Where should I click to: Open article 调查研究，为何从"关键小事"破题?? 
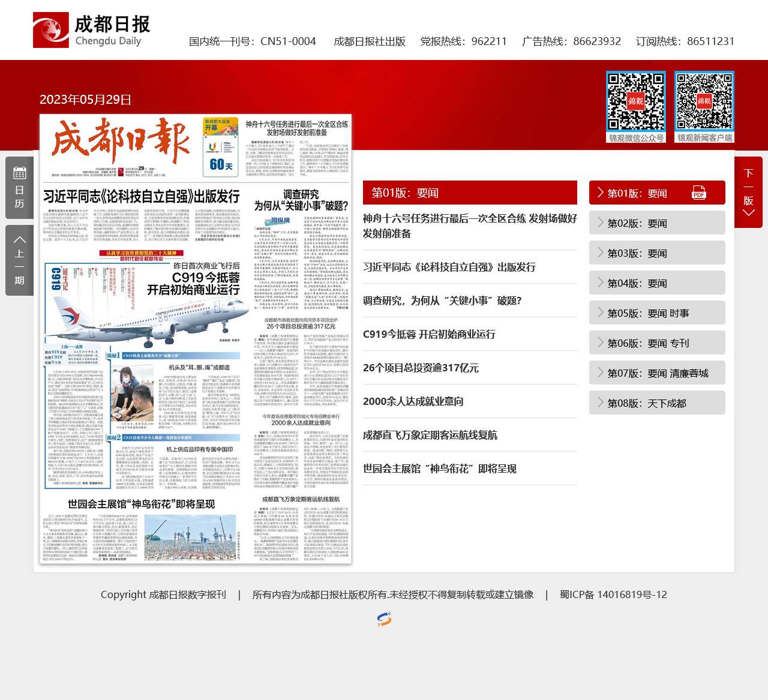click(442, 301)
